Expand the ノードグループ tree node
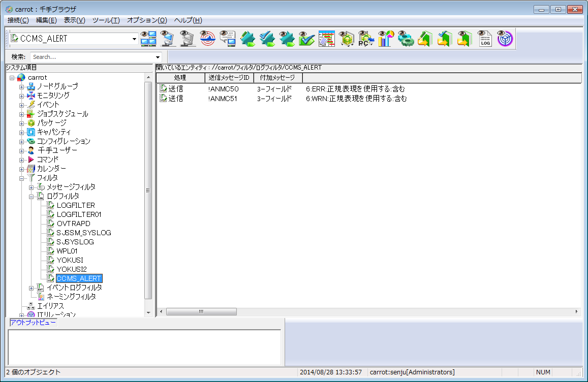588x382 pixels. 21,87
